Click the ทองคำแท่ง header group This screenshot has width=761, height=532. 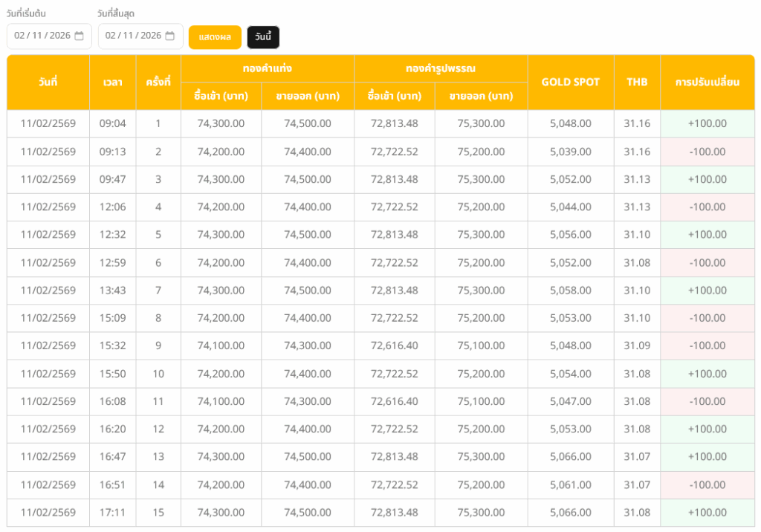pyautogui.click(x=268, y=68)
